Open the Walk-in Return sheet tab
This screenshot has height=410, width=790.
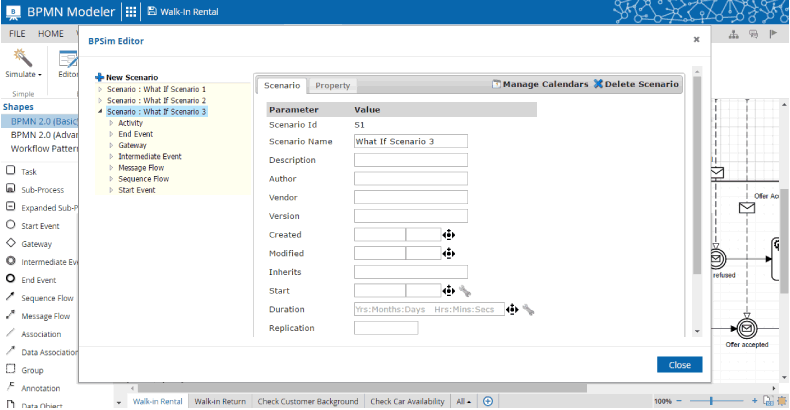click(x=220, y=401)
